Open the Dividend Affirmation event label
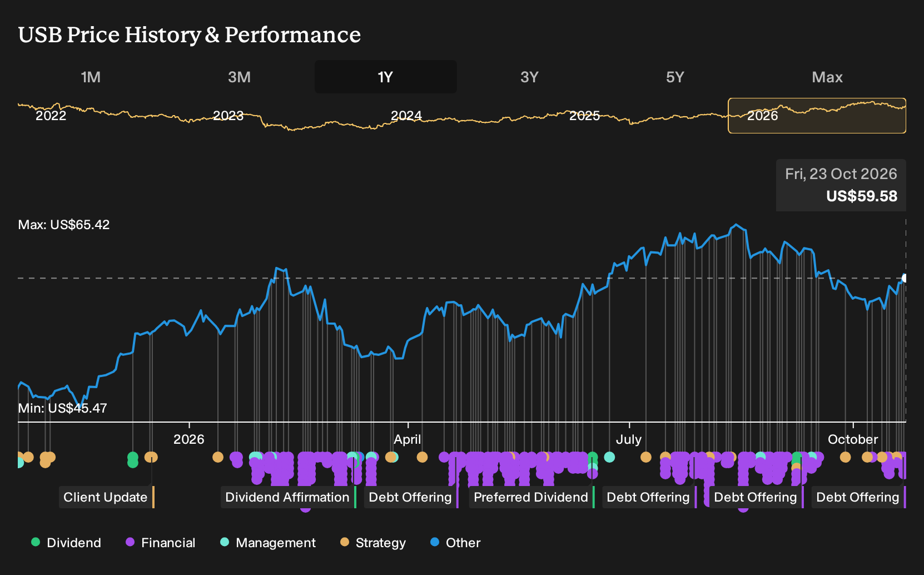The width and height of the screenshot is (924, 575). click(x=287, y=497)
